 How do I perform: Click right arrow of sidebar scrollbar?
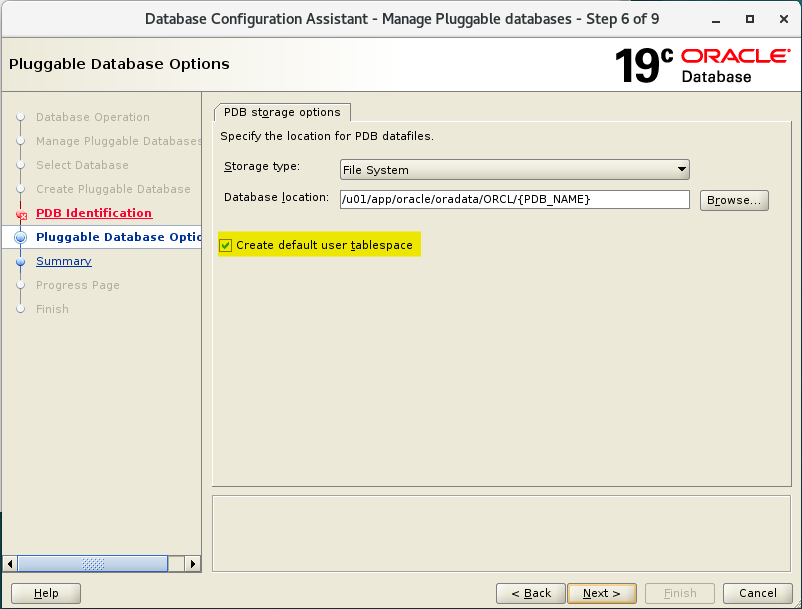192,564
